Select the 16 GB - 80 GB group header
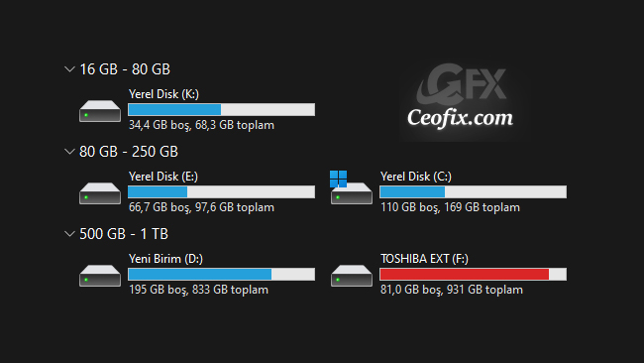This screenshot has height=363, width=644. (125, 69)
